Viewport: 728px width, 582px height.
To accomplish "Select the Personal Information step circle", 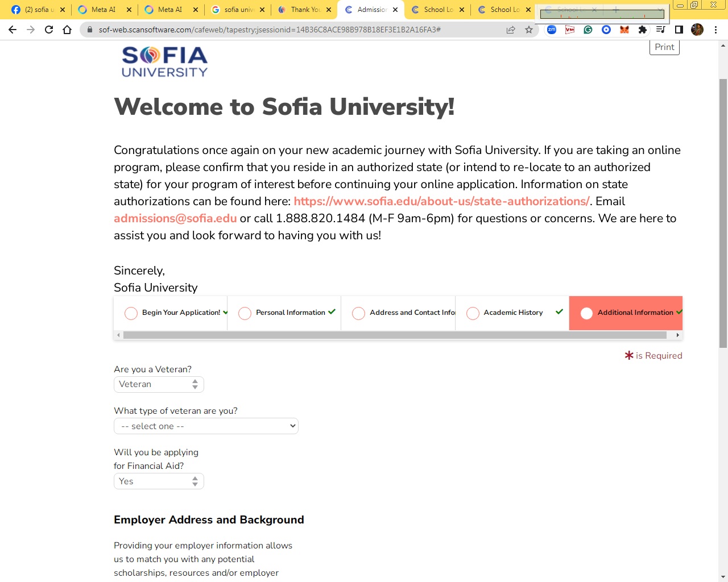I will click(245, 313).
